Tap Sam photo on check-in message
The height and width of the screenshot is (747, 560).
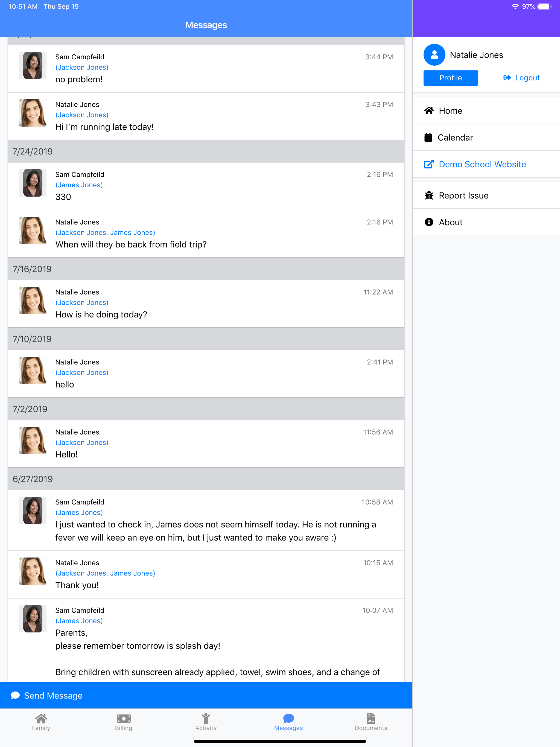coord(33,510)
